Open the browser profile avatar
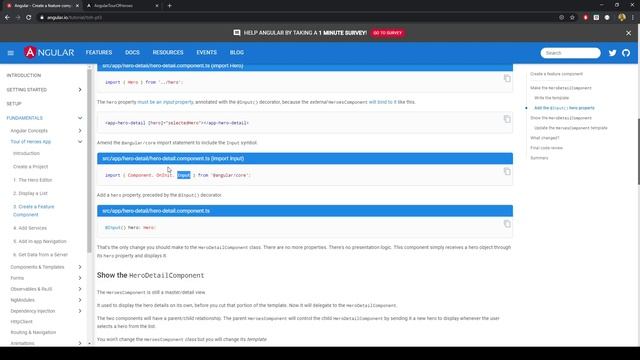 (622, 18)
